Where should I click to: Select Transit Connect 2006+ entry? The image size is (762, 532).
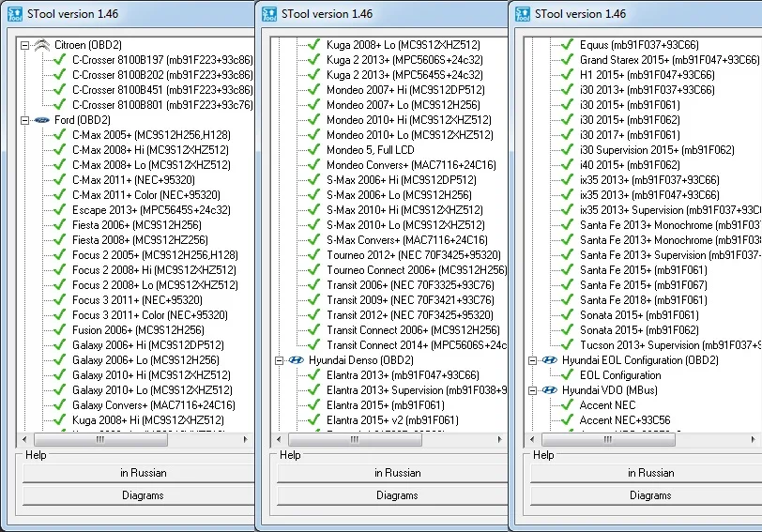coord(413,330)
